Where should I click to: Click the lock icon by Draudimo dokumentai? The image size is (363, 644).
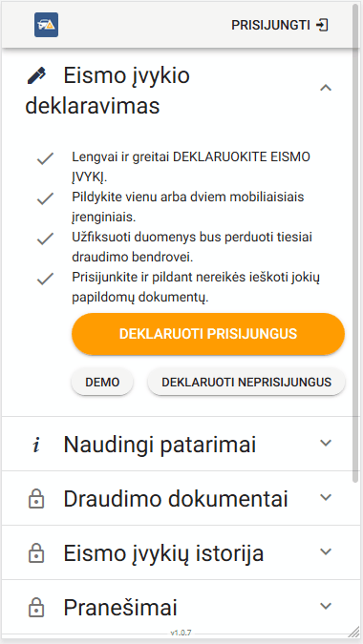[36, 498]
